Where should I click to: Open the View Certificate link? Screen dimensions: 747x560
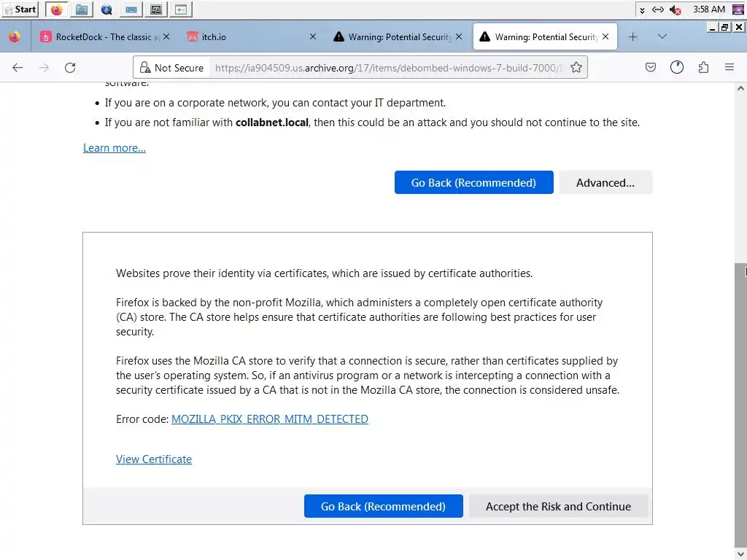click(154, 459)
